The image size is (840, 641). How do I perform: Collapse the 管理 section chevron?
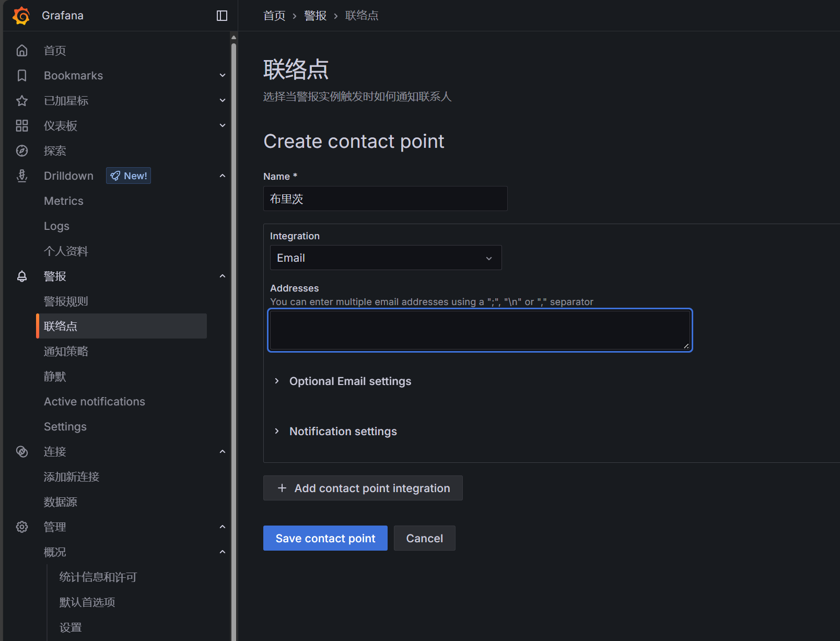coord(223,527)
